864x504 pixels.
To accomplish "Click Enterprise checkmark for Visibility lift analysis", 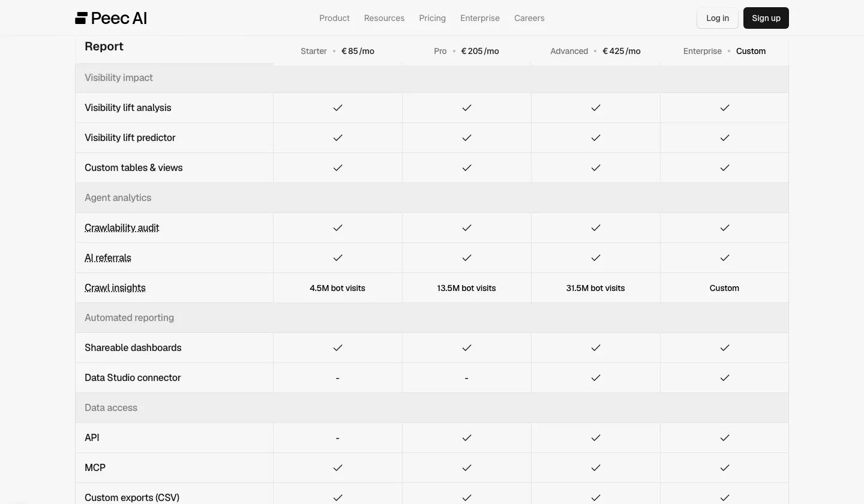I will tap(725, 108).
